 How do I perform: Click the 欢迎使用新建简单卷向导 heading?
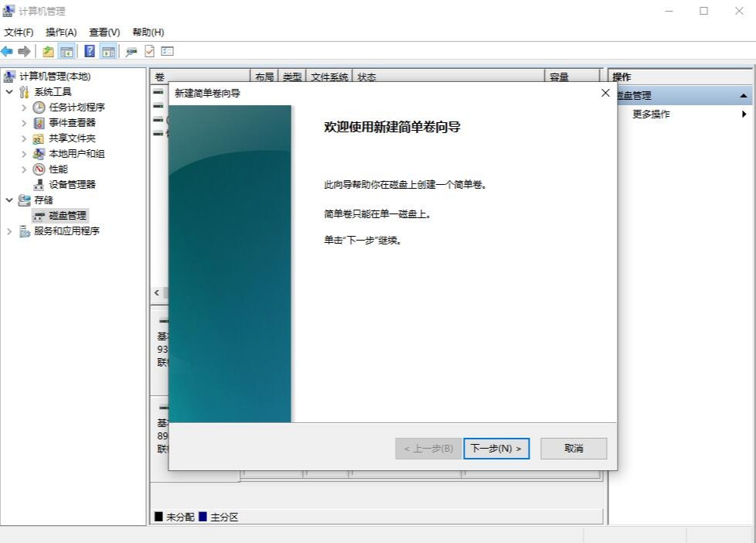392,127
